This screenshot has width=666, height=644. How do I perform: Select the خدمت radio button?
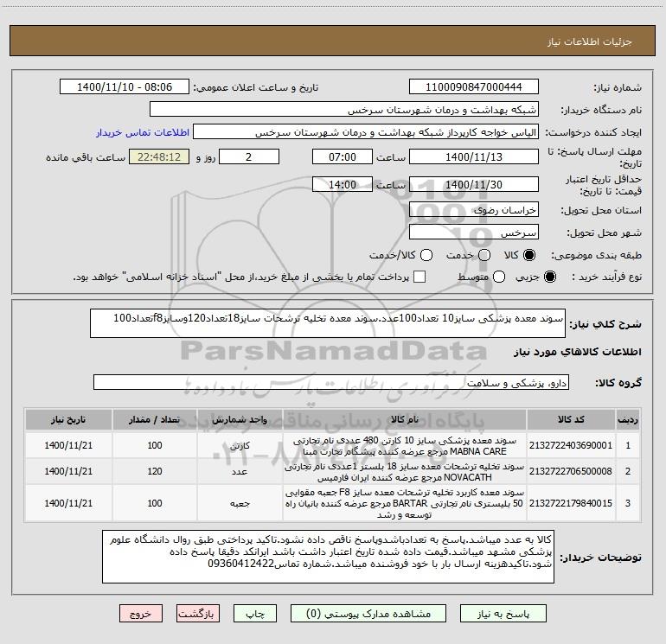point(484,255)
